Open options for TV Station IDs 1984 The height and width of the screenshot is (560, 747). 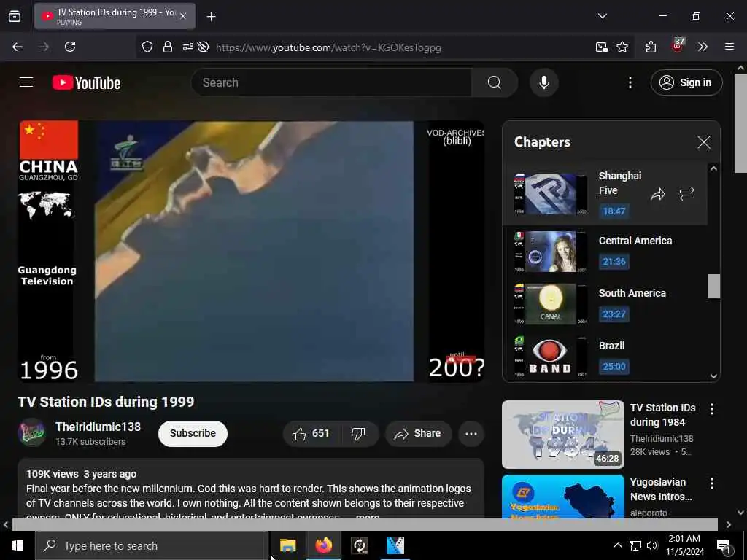tap(711, 408)
